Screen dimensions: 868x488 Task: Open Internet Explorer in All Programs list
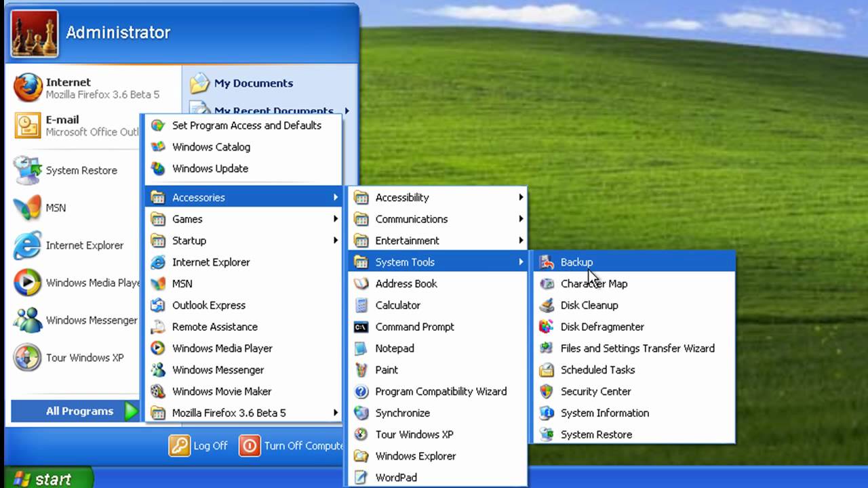pos(243,262)
